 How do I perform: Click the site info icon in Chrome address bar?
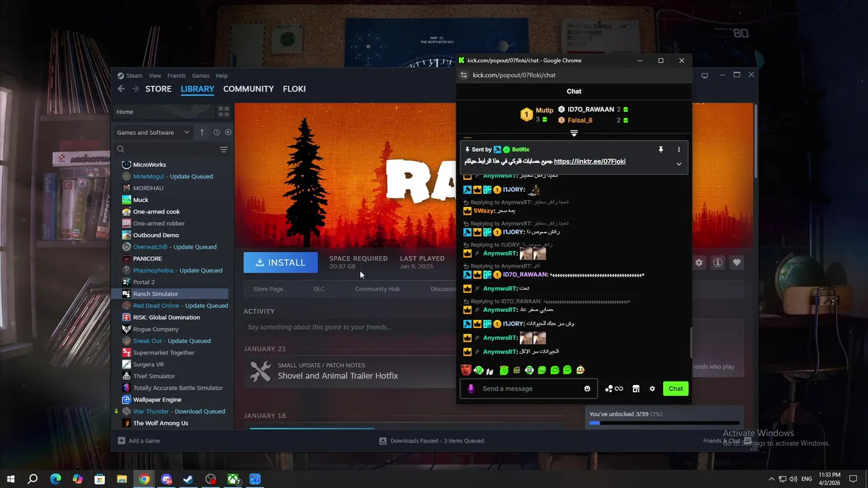click(x=465, y=75)
